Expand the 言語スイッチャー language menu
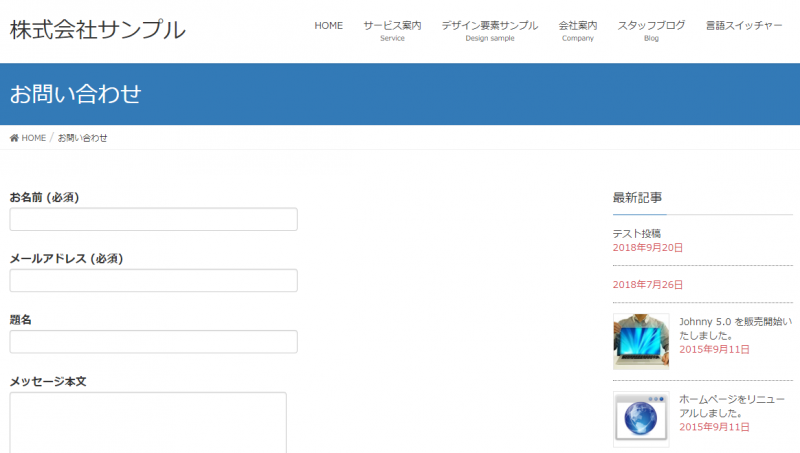 (x=744, y=26)
